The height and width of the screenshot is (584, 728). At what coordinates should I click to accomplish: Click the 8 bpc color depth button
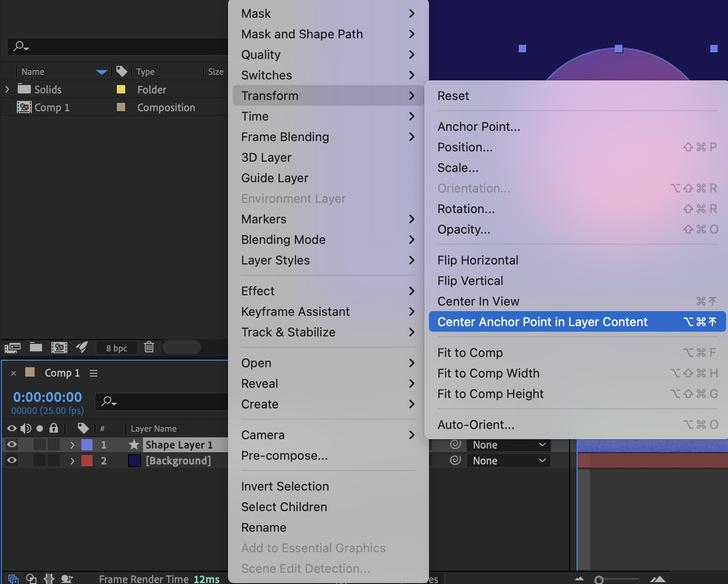(x=116, y=348)
